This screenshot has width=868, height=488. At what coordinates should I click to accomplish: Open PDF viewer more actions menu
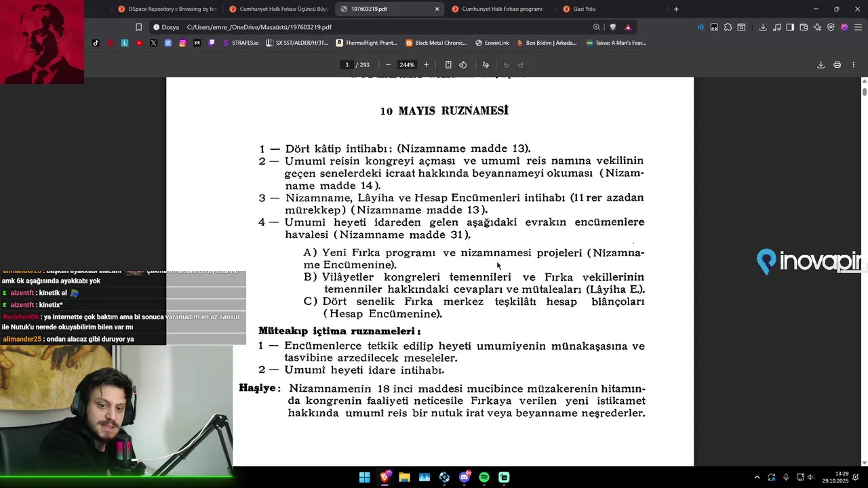coord(853,65)
